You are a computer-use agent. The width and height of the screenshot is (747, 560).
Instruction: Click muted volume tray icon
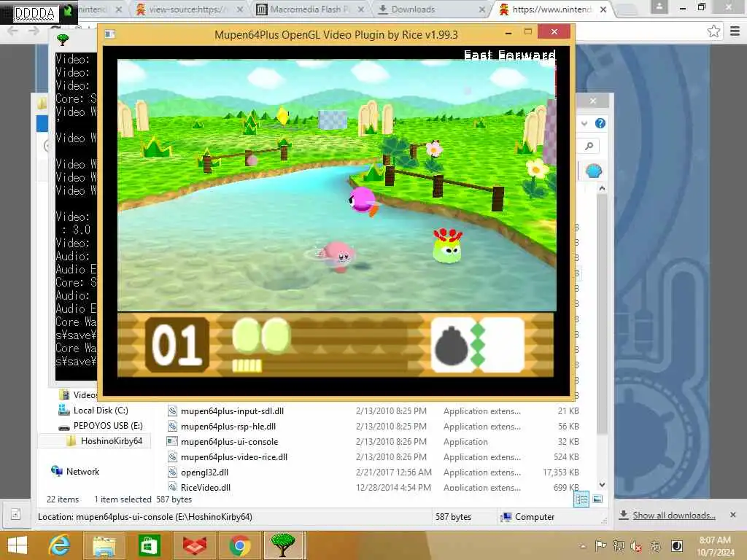tap(636, 546)
